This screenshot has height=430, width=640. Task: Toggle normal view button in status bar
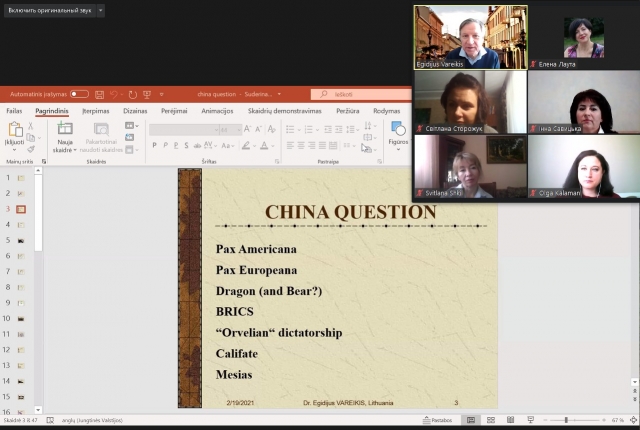(469, 420)
